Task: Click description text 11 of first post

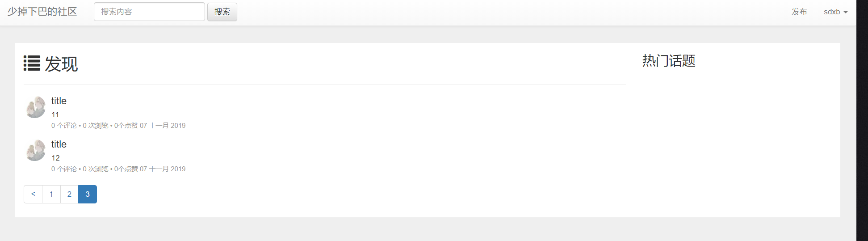Action: pyautogui.click(x=55, y=114)
